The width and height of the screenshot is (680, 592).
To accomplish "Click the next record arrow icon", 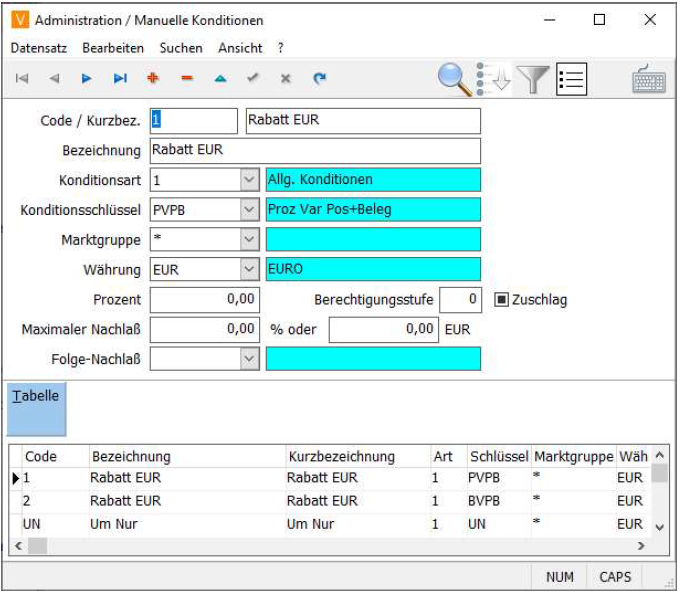I will tap(87, 78).
